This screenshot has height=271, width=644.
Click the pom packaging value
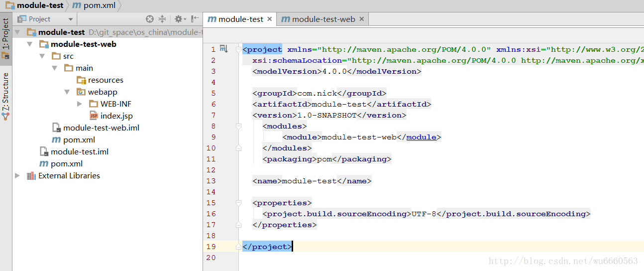point(324,159)
